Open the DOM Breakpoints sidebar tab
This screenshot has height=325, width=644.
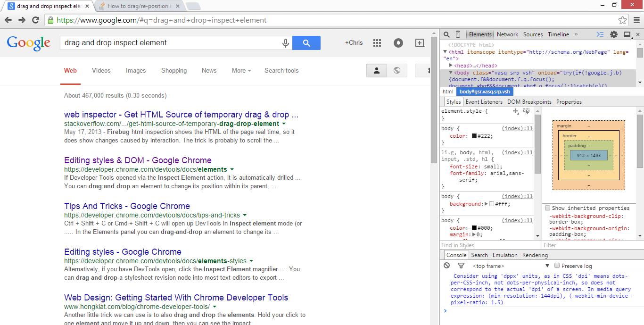(x=529, y=102)
